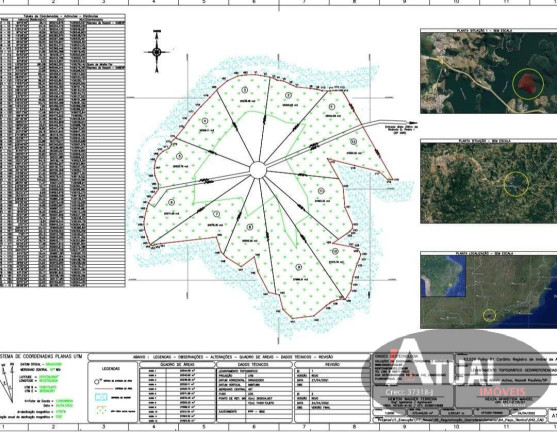Select the circled lot number 12

(x=353, y=142)
